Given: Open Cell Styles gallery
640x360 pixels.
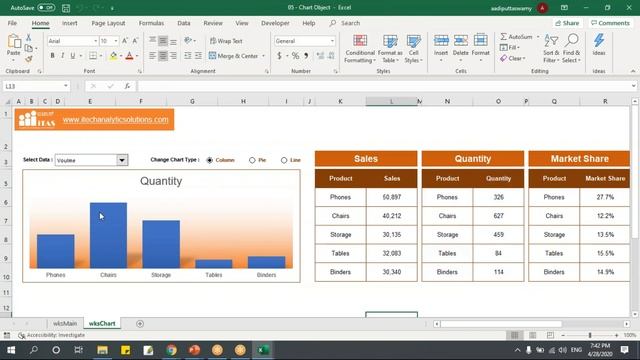Looking at the screenshot, I should click(x=413, y=49).
